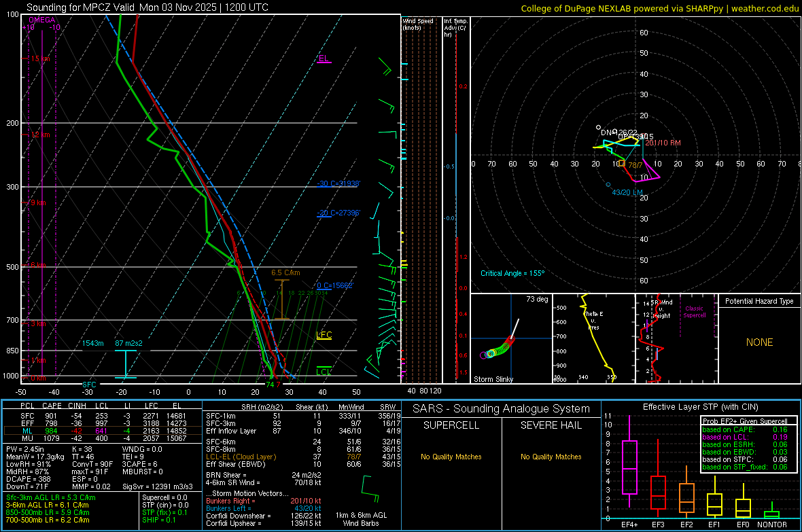Click the Bunkers Left = storm motion
Screen dimensions: 802x532
(x=264, y=508)
